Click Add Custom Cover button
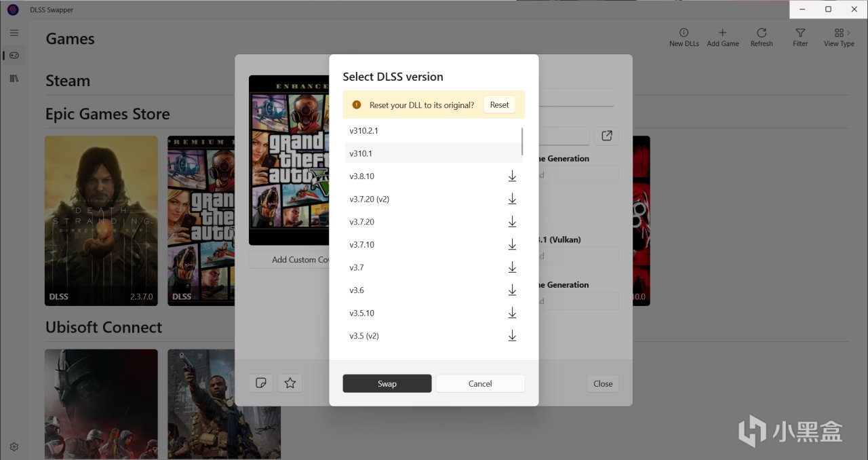Screen dimensions: 868x460 (x=290, y=260)
